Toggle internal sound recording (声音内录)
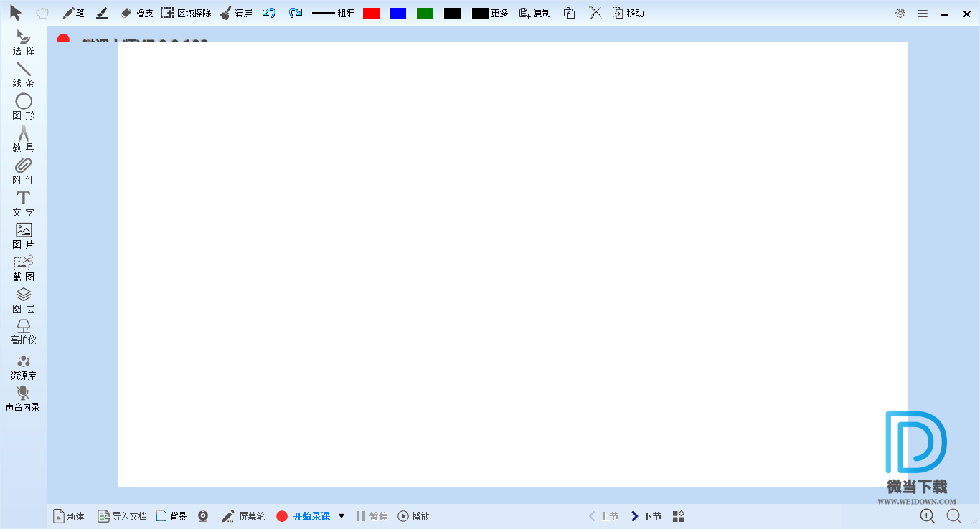Image resolution: width=980 pixels, height=529 pixels. [x=23, y=399]
